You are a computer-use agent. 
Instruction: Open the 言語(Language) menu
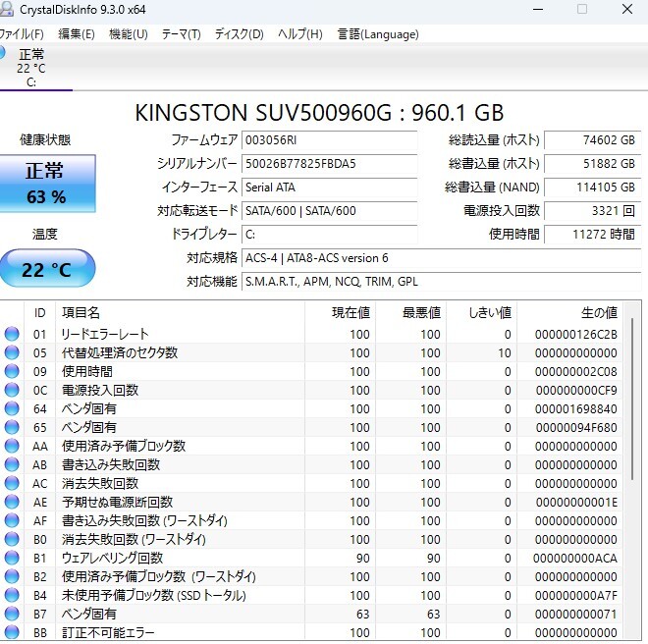(378, 34)
